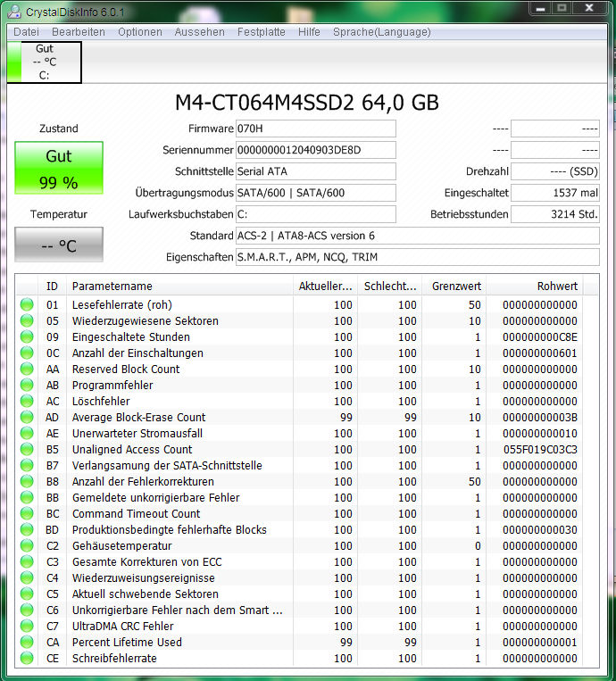Viewport: 616px width, 681px height.
Task: Click the CrystalDiskInfo title bar icon
Action: (14, 11)
